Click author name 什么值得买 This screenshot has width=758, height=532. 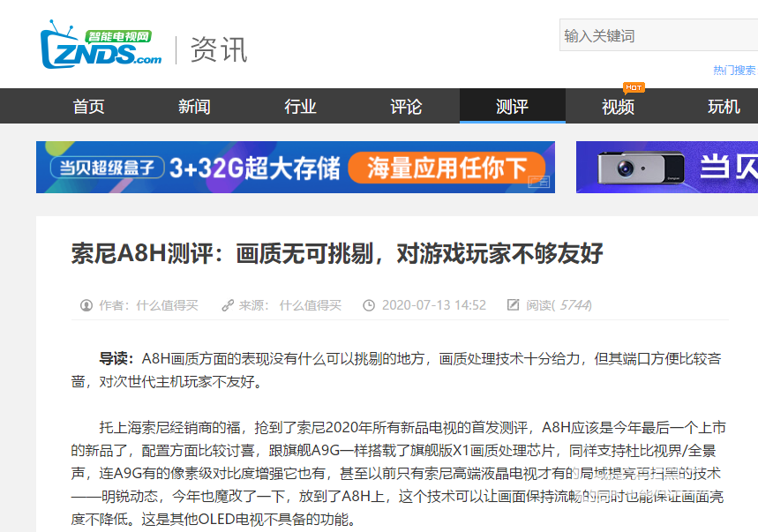[x=168, y=305]
